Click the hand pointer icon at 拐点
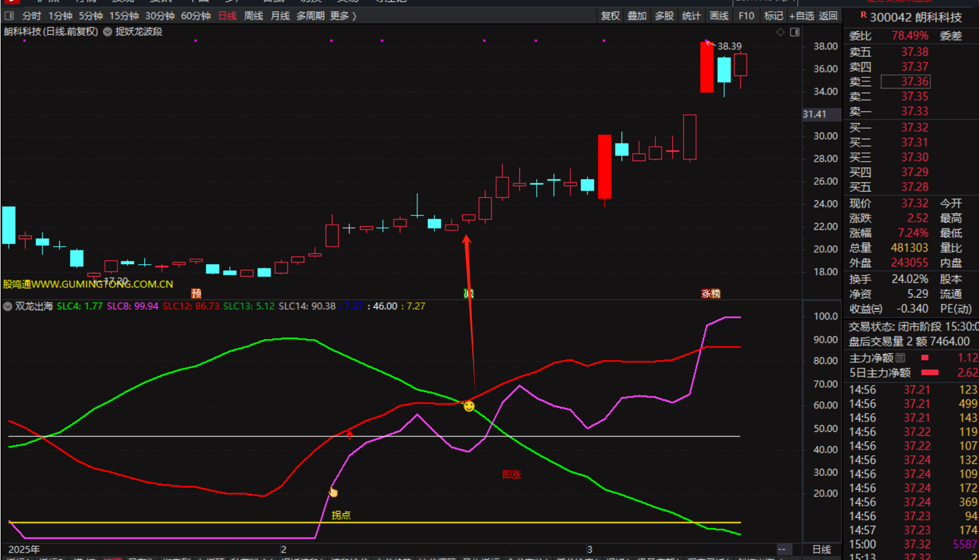979x560 pixels. click(333, 493)
